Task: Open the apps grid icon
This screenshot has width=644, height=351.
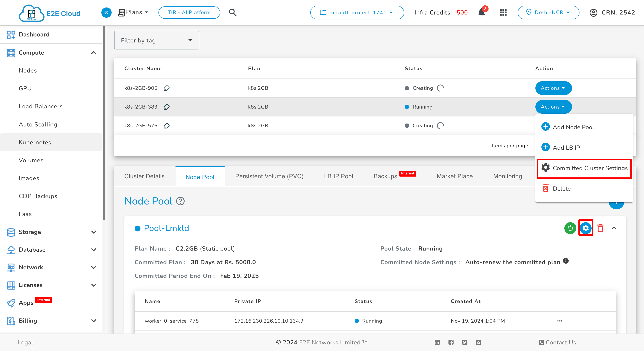Action: [x=503, y=12]
